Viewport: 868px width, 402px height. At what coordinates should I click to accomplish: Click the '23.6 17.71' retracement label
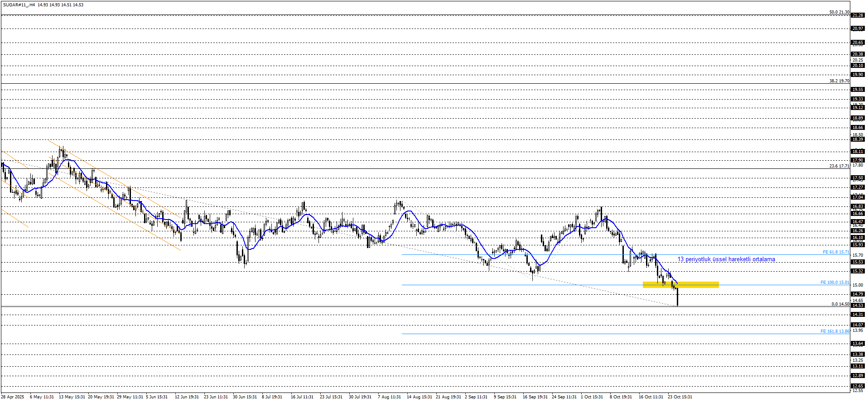point(839,166)
